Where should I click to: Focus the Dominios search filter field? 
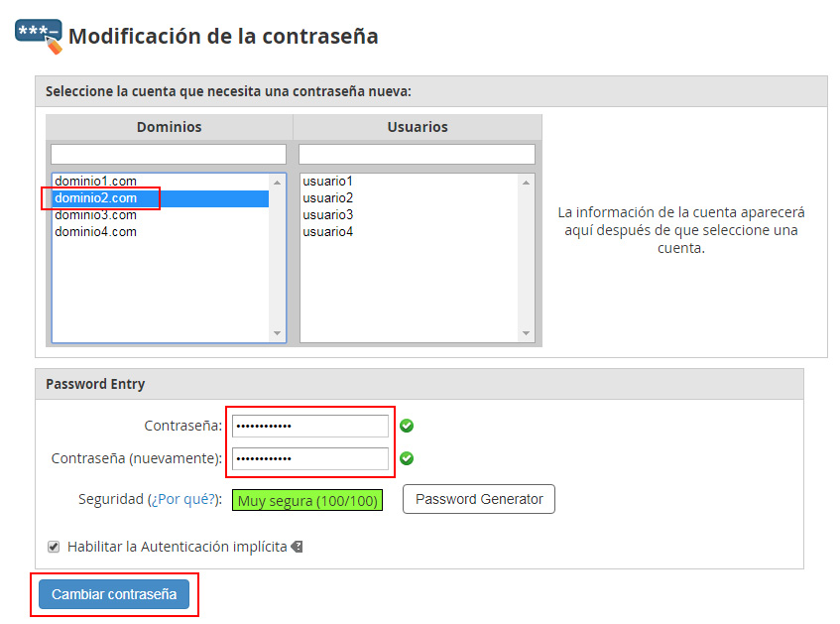coord(169,155)
